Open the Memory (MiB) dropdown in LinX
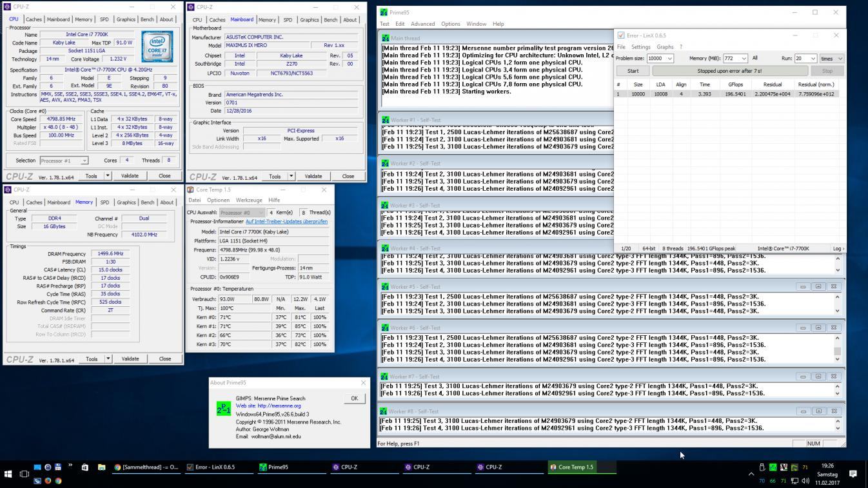This screenshot has width=868, height=488. click(x=744, y=58)
